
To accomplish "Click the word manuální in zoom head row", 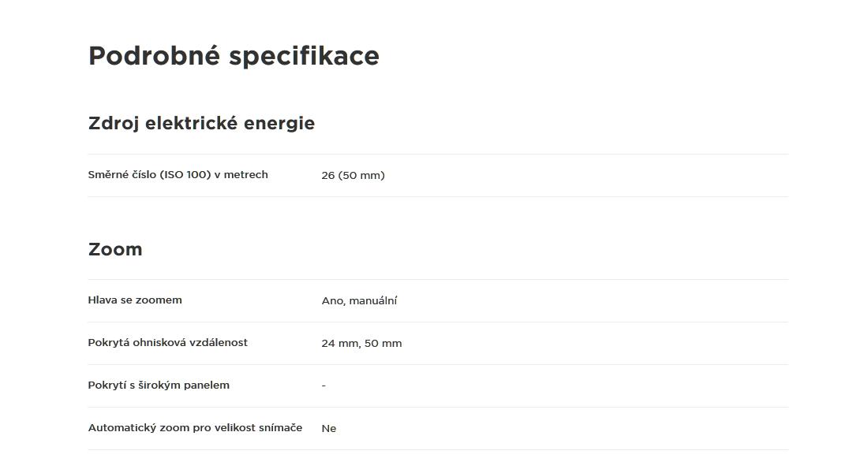I will pyautogui.click(x=373, y=301).
